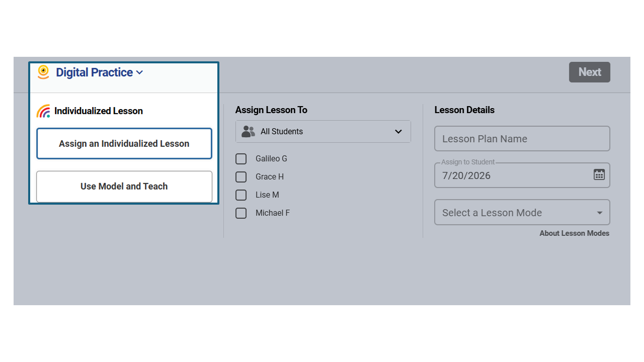644x362 pixels.
Task: Choose Assign an Individualized Lesson
Action: [124, 144]
